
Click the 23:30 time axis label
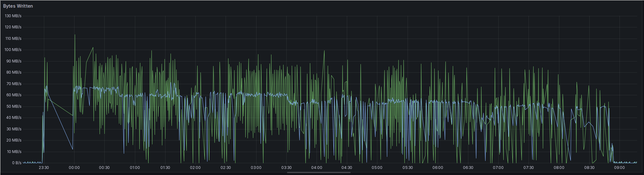pos(44,168)
